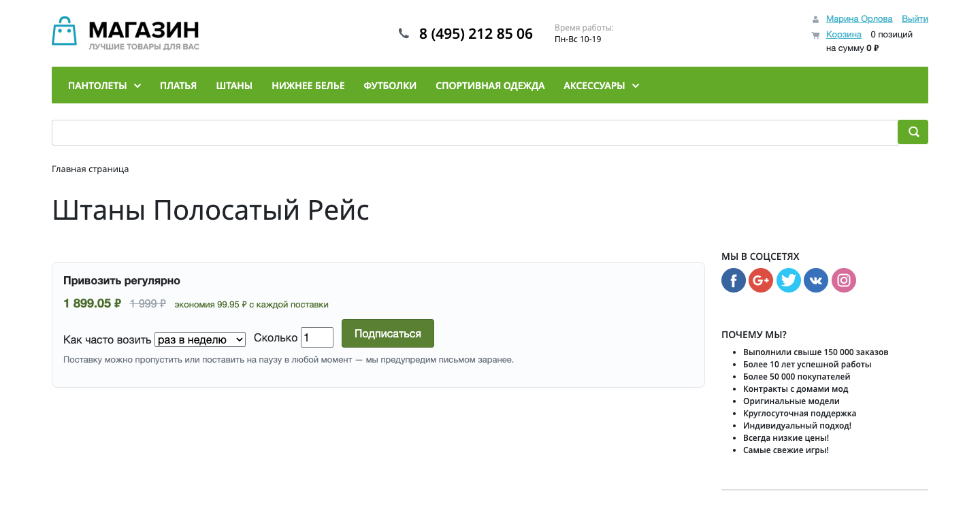Click the Пн-Вс 10-19 working hours text
Image resolution: width=980 pixels, height=517 pixels.
tap(578, 39)
